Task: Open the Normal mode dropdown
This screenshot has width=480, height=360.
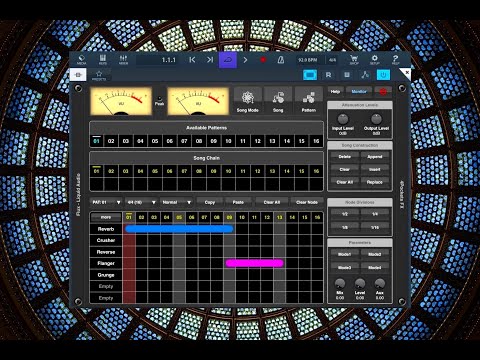Action: (x=176, y=202)
